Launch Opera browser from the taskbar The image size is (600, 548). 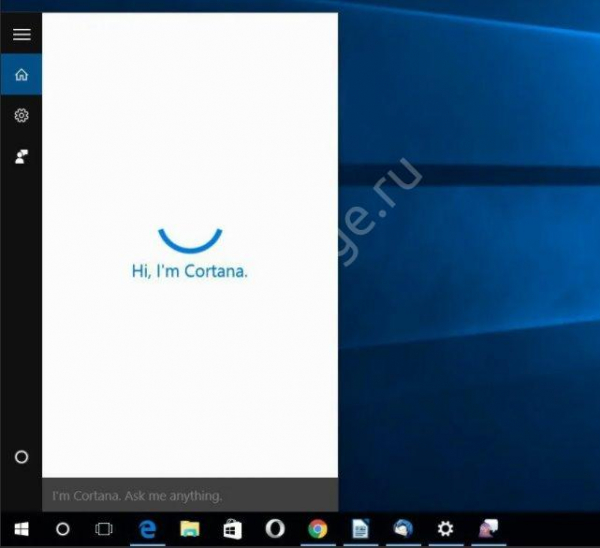click(275, 529)
